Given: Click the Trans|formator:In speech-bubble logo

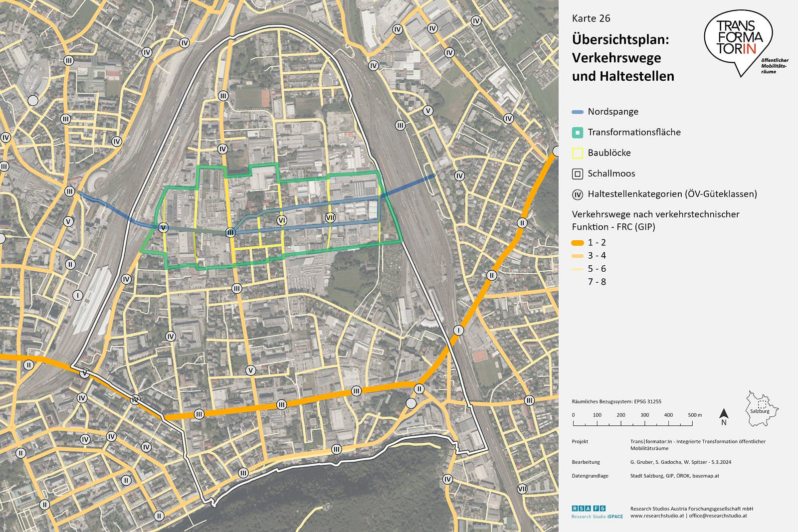Looking at the screenshot, I should 738,43.
